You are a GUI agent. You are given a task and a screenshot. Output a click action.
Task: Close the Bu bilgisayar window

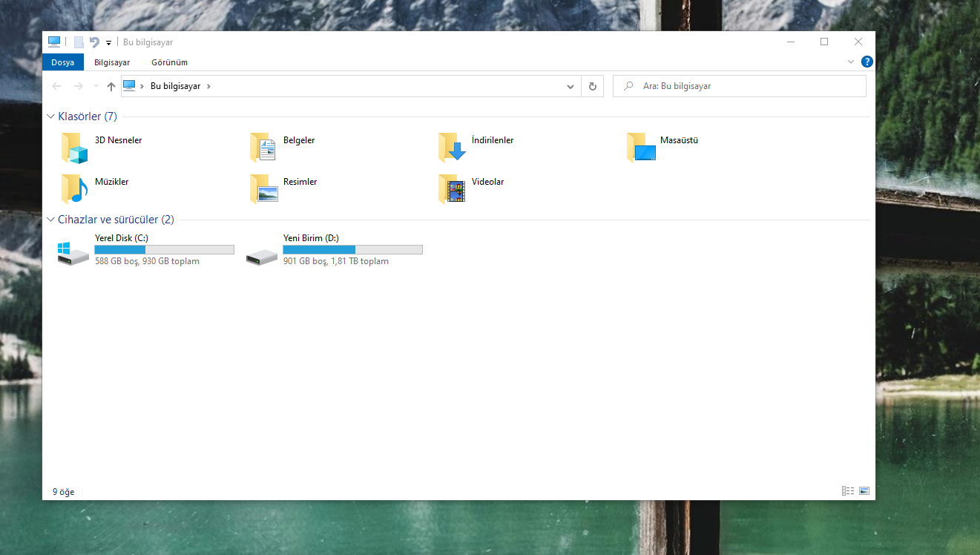858,42
